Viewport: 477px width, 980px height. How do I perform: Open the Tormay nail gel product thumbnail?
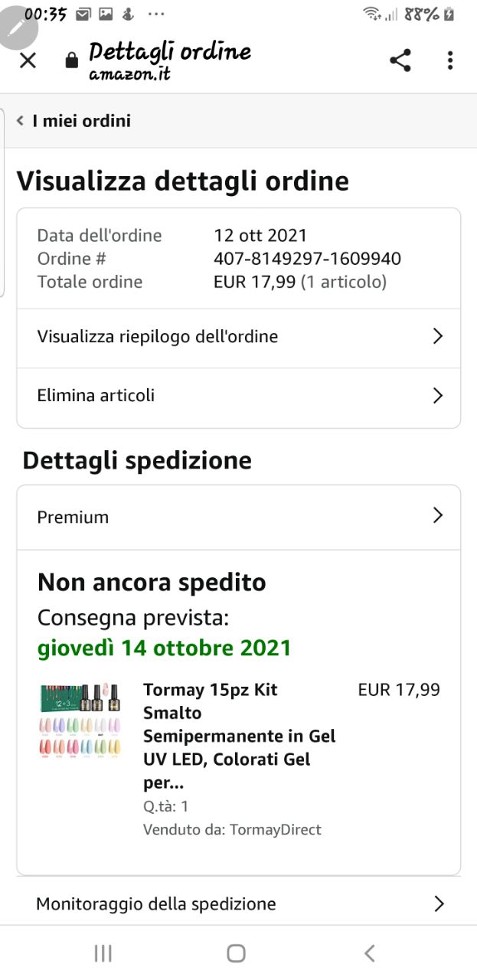pyautogui.click(x=80, y=721)
